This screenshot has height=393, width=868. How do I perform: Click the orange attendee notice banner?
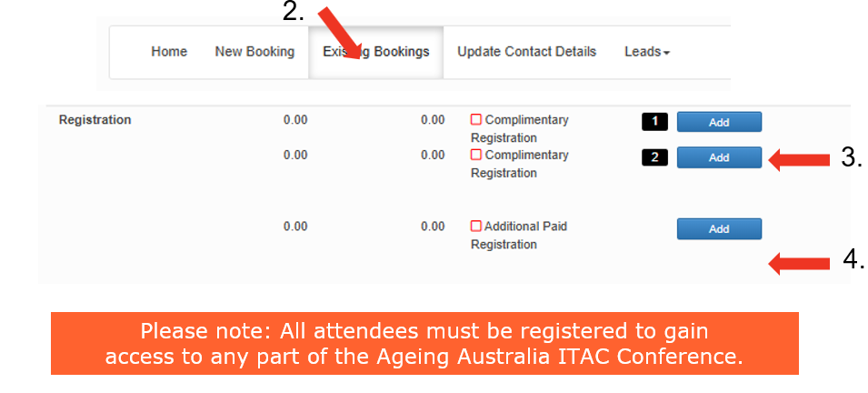pyautogui.click(x=424, y=343)
